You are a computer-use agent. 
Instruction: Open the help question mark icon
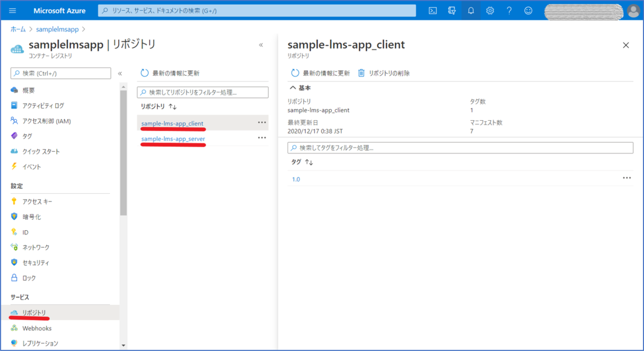509,11
